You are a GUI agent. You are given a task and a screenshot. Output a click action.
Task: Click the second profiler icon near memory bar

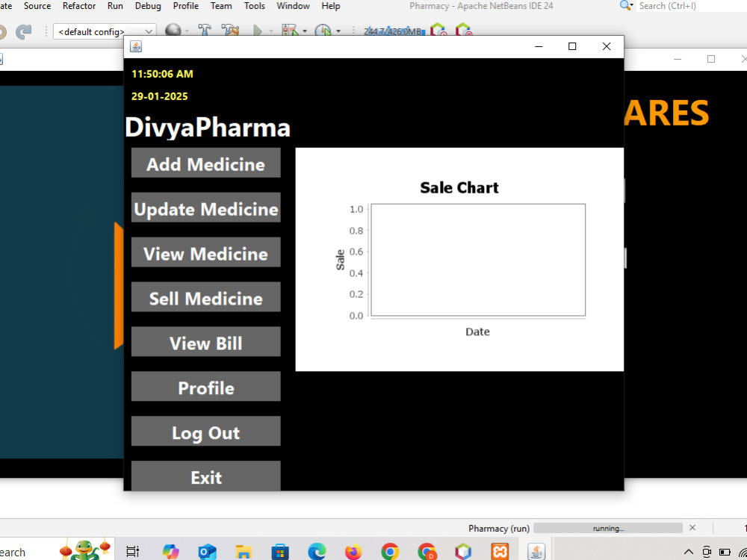point(464,31)
